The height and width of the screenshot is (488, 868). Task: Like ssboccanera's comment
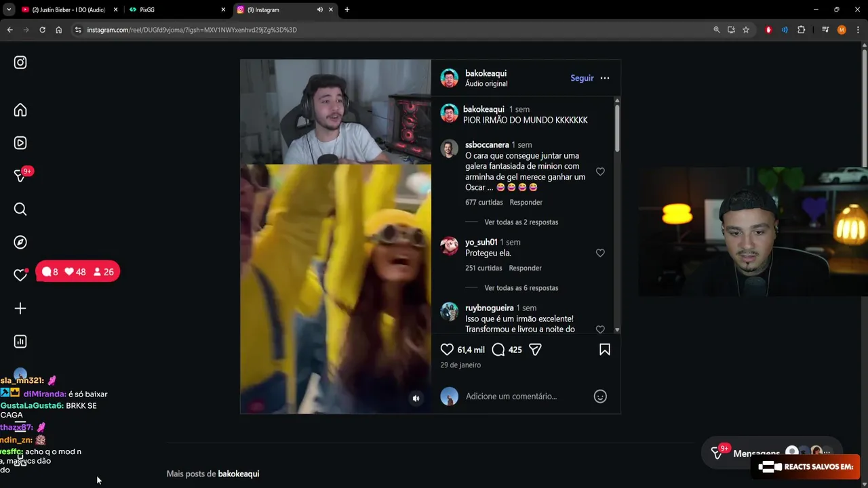(x=600, y=171)
